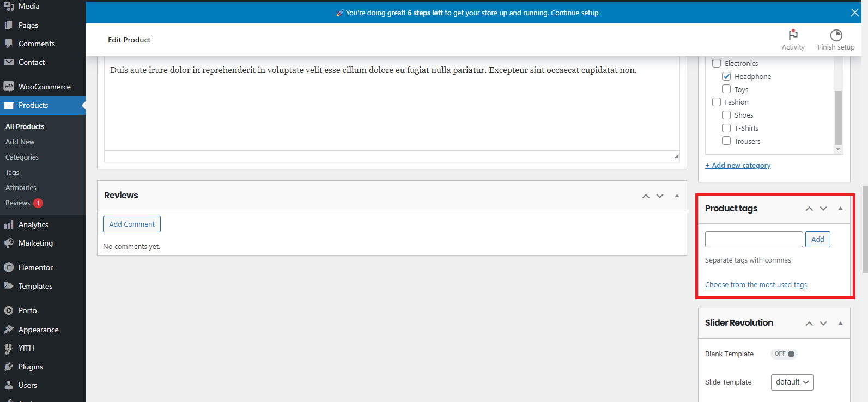Open Tags submenu item
868x402 pixels.
pyautogui.click(x=13, y=172)
